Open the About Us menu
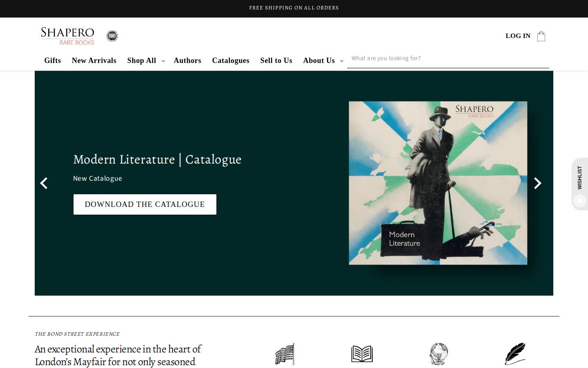 (x=319, y=61)
